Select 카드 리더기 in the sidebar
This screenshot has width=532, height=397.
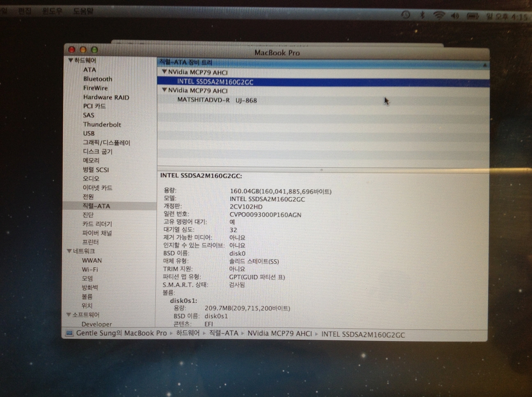point(97,224)
